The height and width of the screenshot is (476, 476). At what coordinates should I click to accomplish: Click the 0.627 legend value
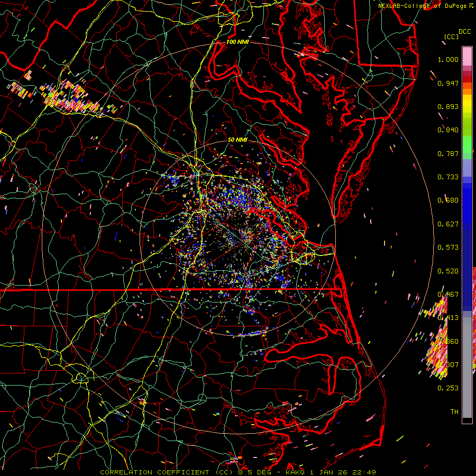[x=448, y=224]
